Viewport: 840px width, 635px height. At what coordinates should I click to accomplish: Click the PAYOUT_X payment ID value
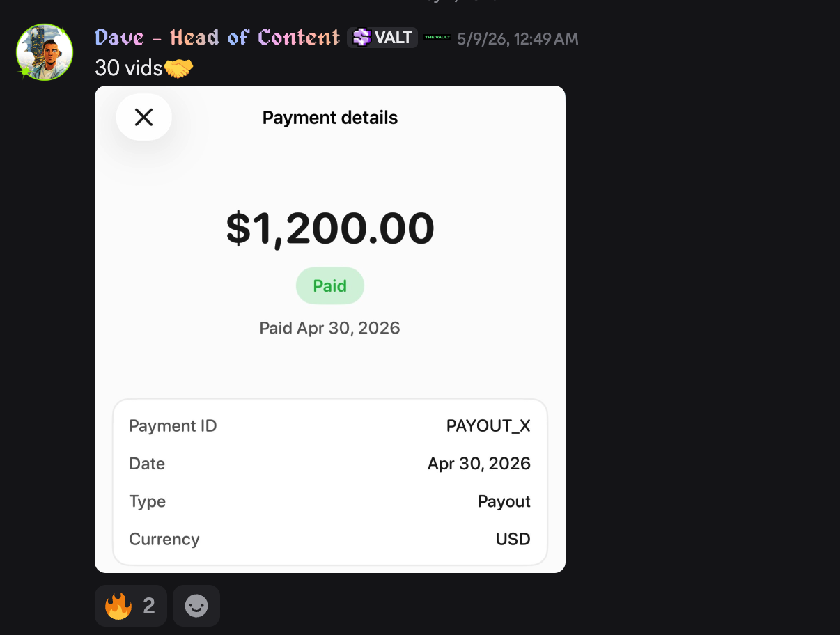point(488,426)
